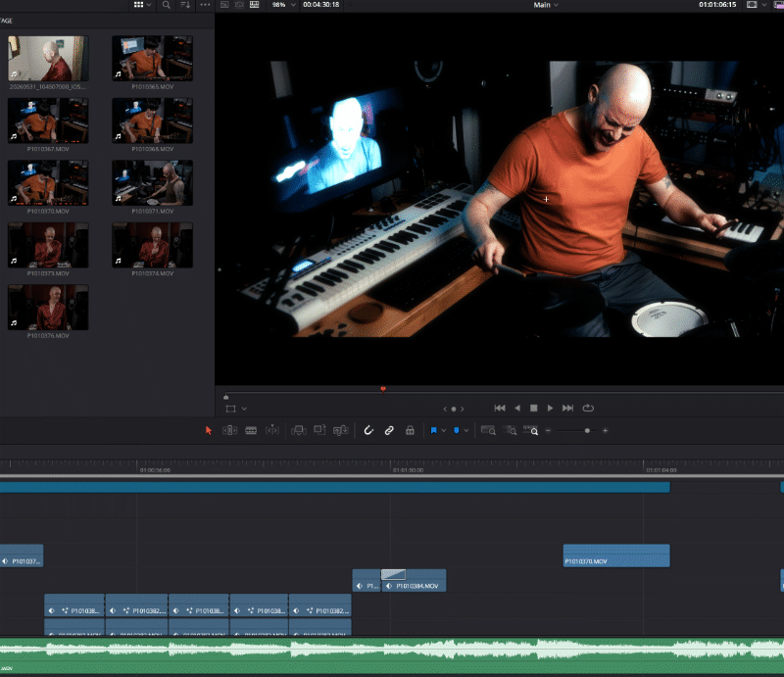Open the Main timeline name dropdown

point(546,5)
